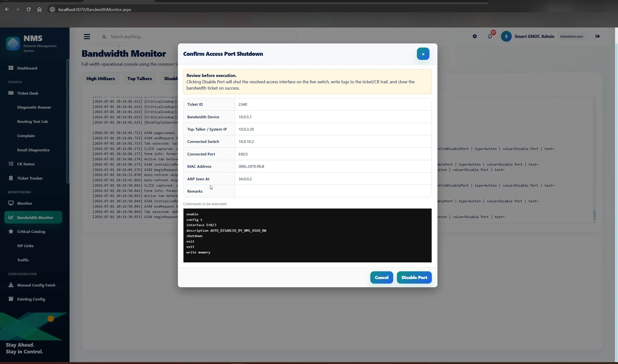Click Connected Port value Et0/3
Screen dimensions: 618x364
tap(243, 154)
